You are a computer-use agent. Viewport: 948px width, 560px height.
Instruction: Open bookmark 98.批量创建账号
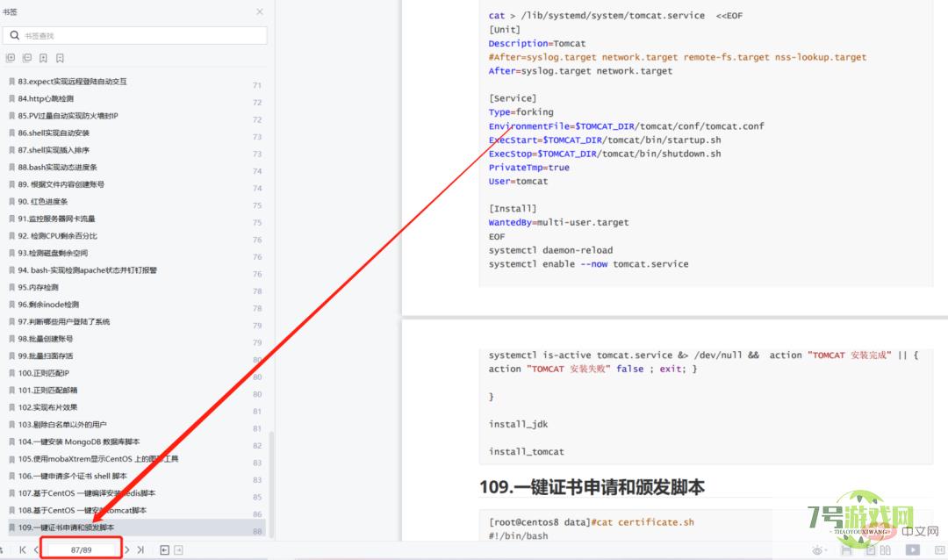46,339
